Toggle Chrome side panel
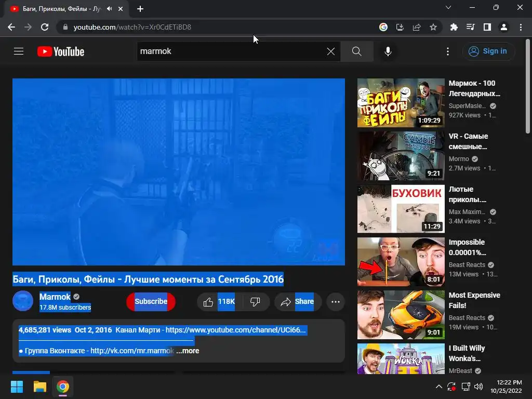The image size is (532, 399). 487,27
